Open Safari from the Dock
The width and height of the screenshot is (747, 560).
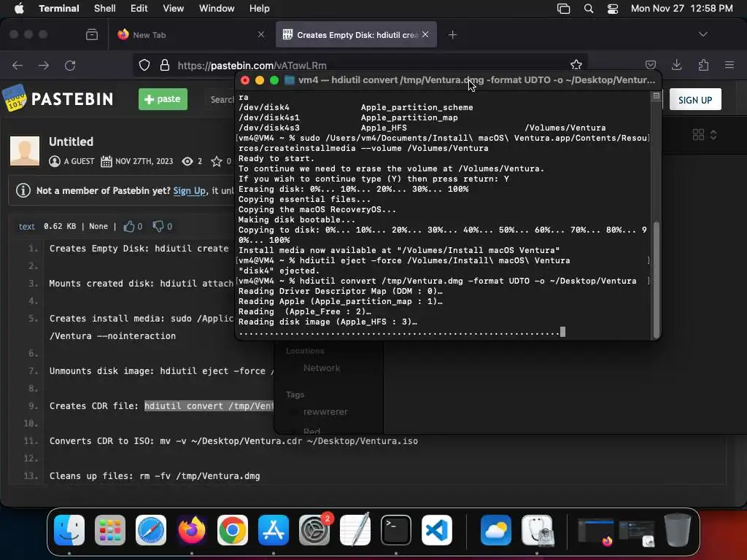tap(151, 530)
